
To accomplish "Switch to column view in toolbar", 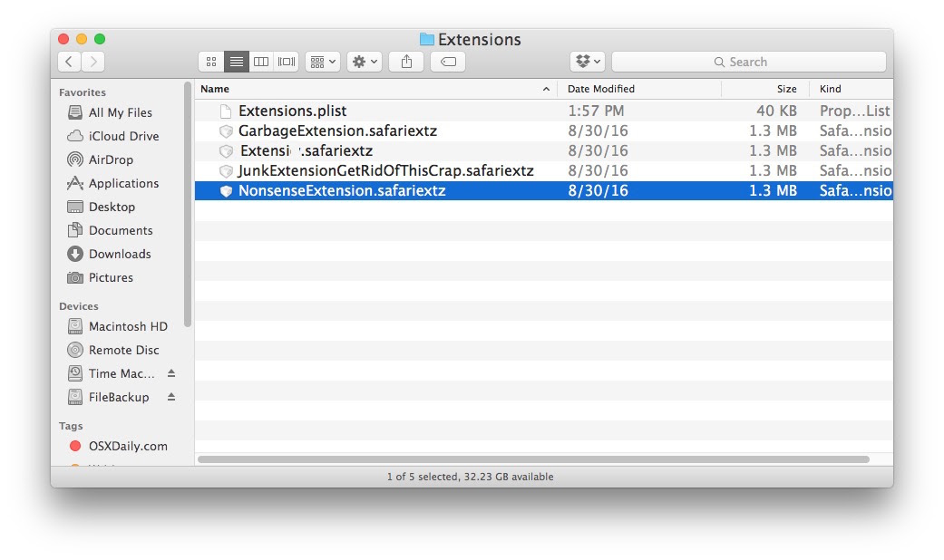I will pos(261,62).
